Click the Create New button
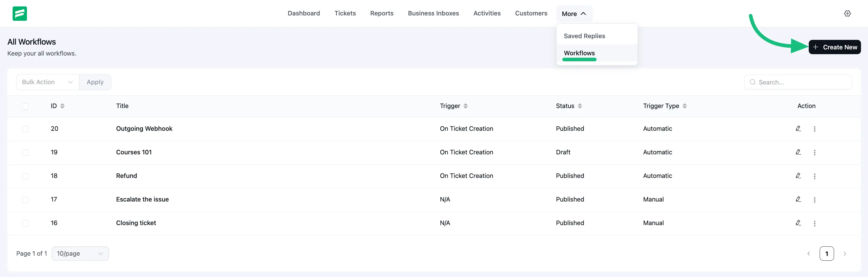This screenshot has height=277, width=868. click(835, 47)
